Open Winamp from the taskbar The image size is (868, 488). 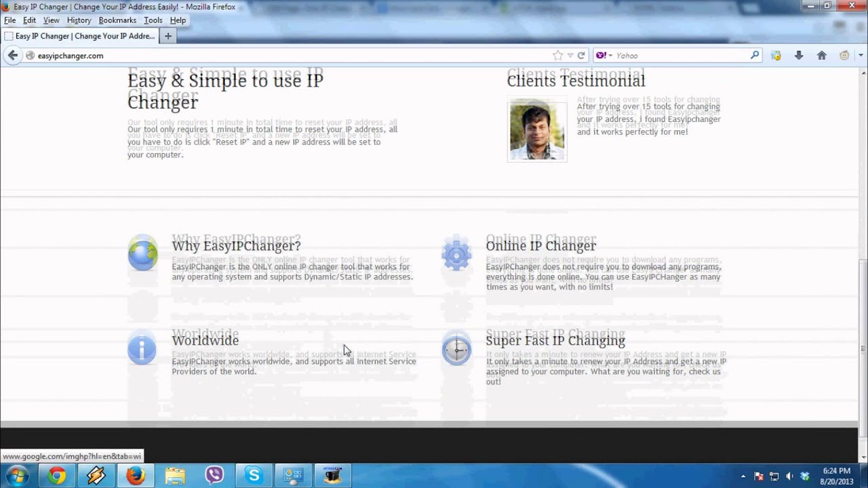[96, 476]
